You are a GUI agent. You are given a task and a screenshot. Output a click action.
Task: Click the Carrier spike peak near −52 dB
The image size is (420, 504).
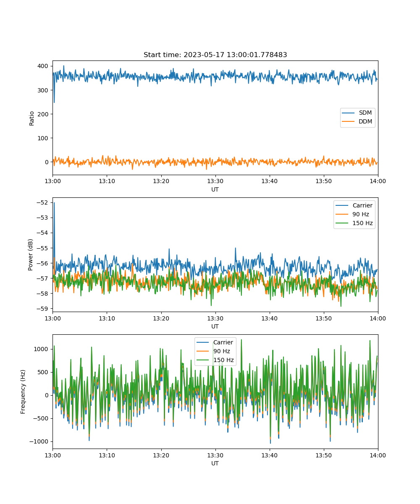(x=54, y=203)
